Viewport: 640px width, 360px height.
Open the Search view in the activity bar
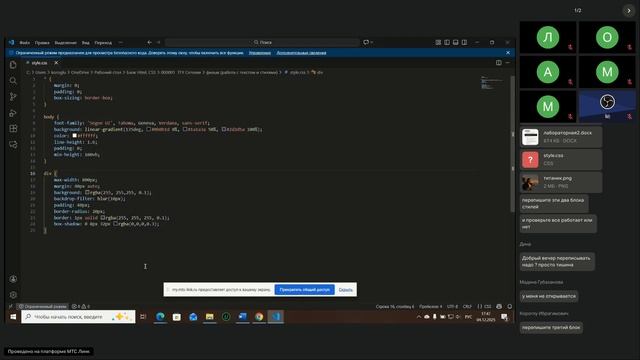tap(13, 81)
